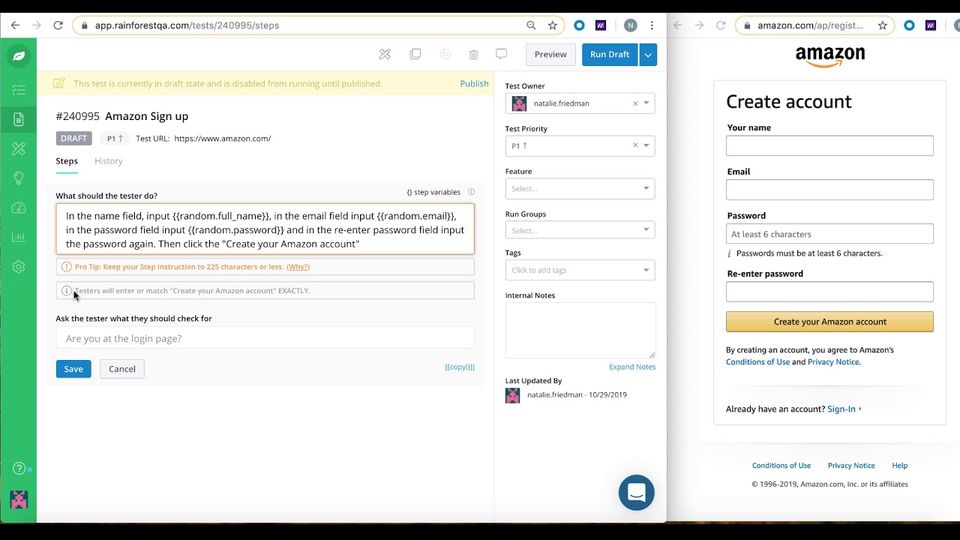Bookmark the Rainforest page with star icon
Viewport: 960px width, 540px height.
coord(552,25)
